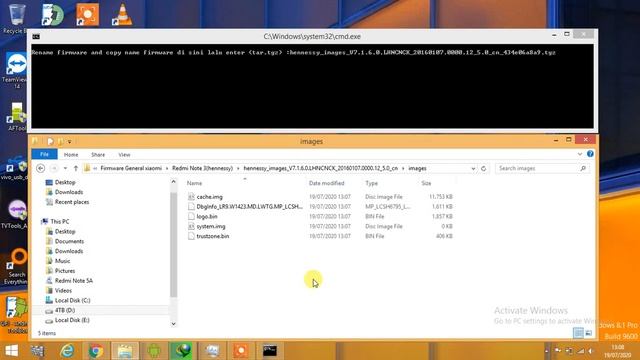The height and width of the screenshot is (360, 640).
Task: Open dropdown after Redmi Note 3(hennessy) breadcrumb
Action: 238,168
